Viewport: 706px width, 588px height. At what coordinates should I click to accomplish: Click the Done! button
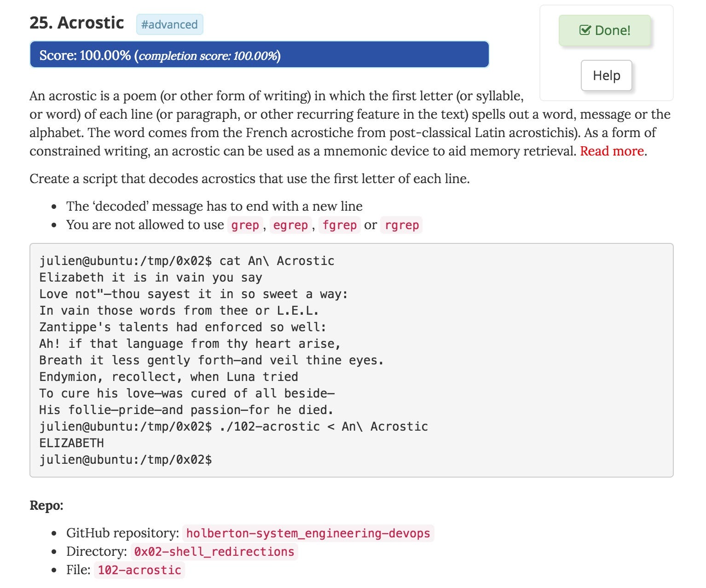pyautogui.click(x=605, y=30)
